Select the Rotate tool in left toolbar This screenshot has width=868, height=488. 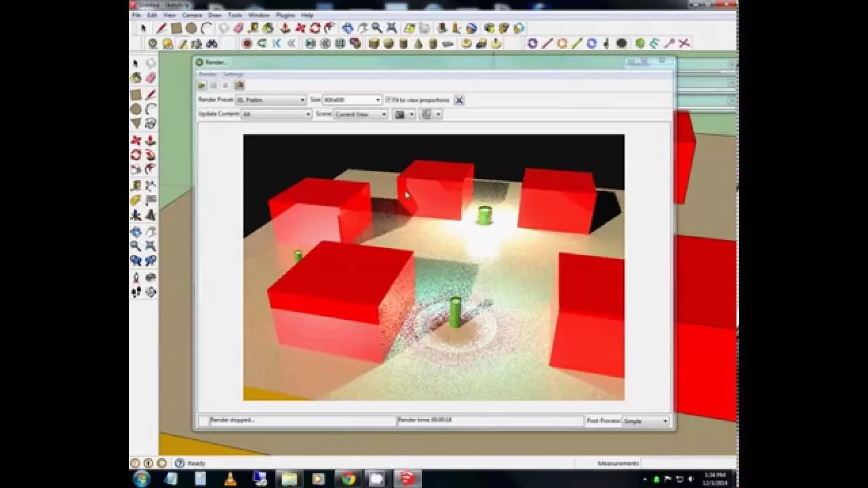coord(136,155)
